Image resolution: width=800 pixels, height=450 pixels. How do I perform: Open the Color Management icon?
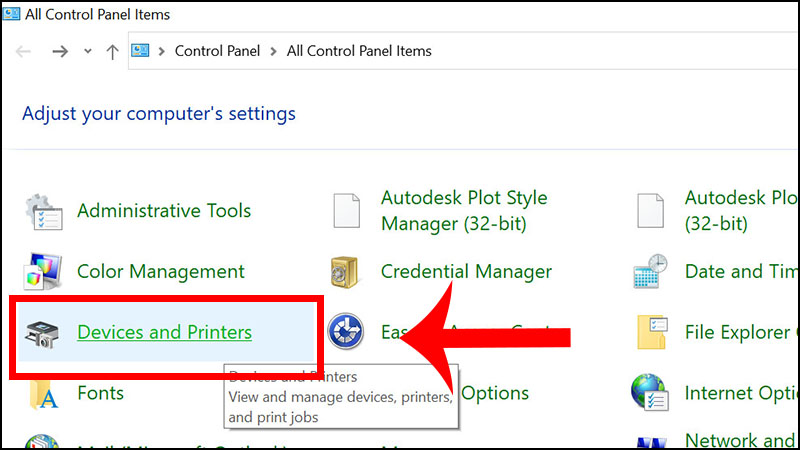(43, 271)
